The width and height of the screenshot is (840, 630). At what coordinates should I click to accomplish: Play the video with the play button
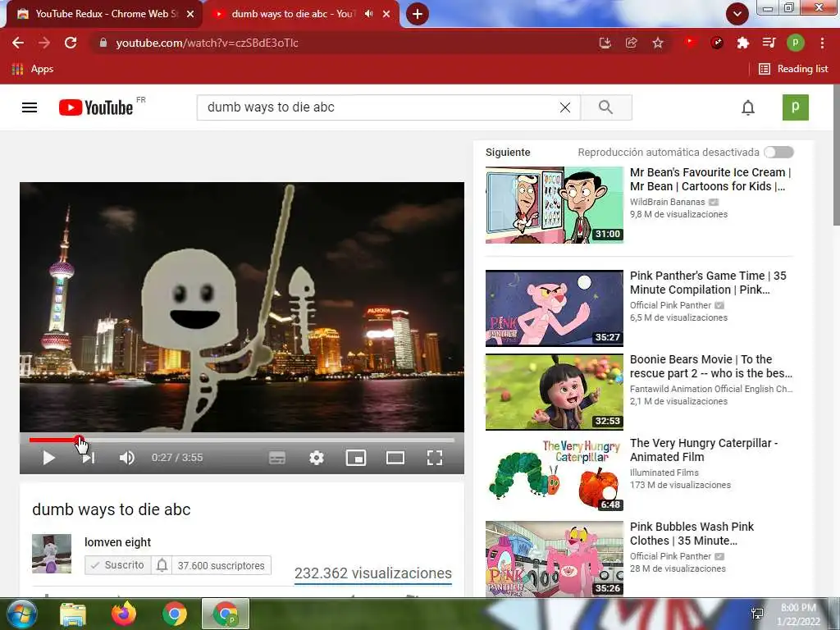48,458
